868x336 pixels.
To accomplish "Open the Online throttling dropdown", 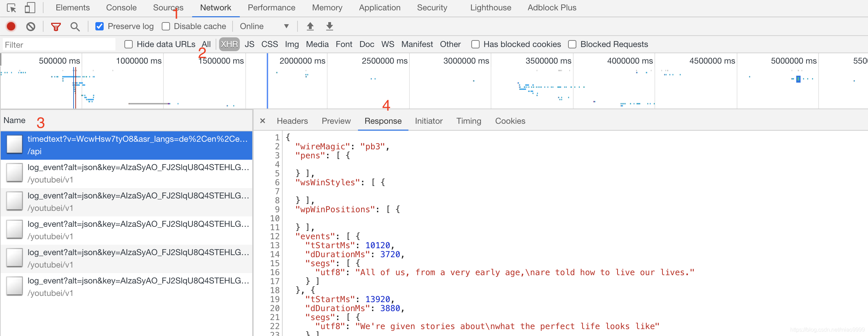I will point(264,26).
